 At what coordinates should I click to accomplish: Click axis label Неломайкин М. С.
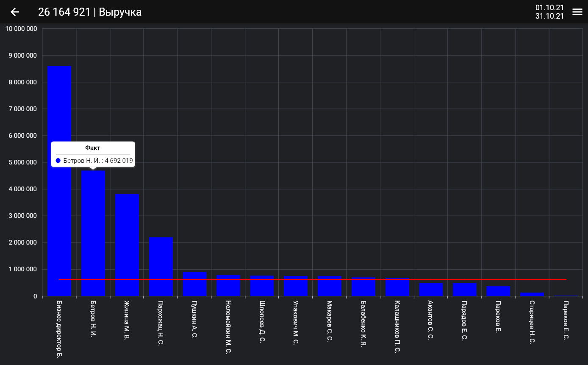228,327
